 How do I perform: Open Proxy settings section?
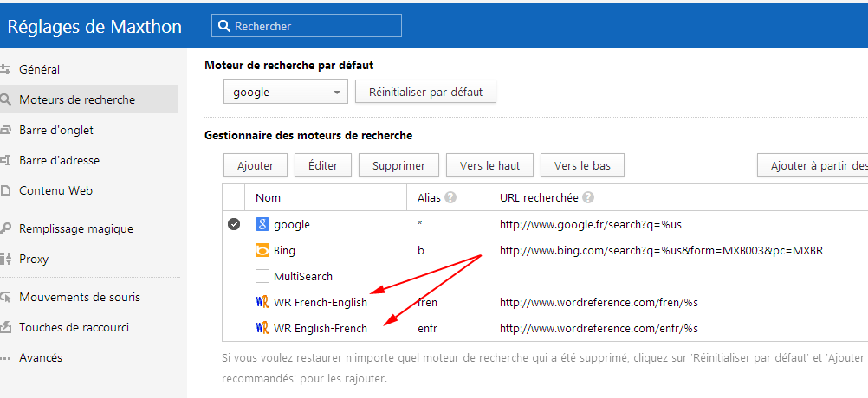pyautogui.click(x=34, y=260)
